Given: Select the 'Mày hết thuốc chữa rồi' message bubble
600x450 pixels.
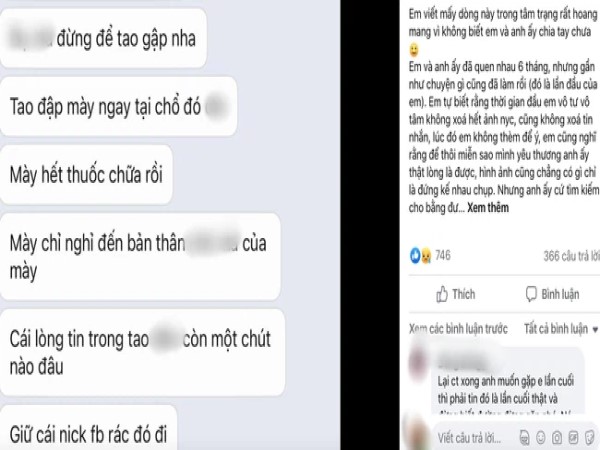Looking at the screenshot, I should click(86, 175).
